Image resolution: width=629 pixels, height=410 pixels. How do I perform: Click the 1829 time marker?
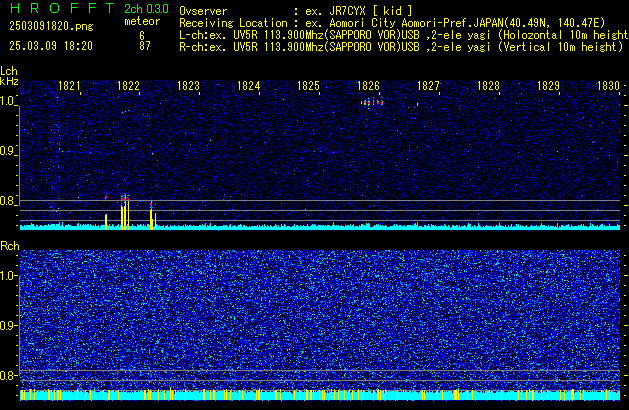coord(548,86)
